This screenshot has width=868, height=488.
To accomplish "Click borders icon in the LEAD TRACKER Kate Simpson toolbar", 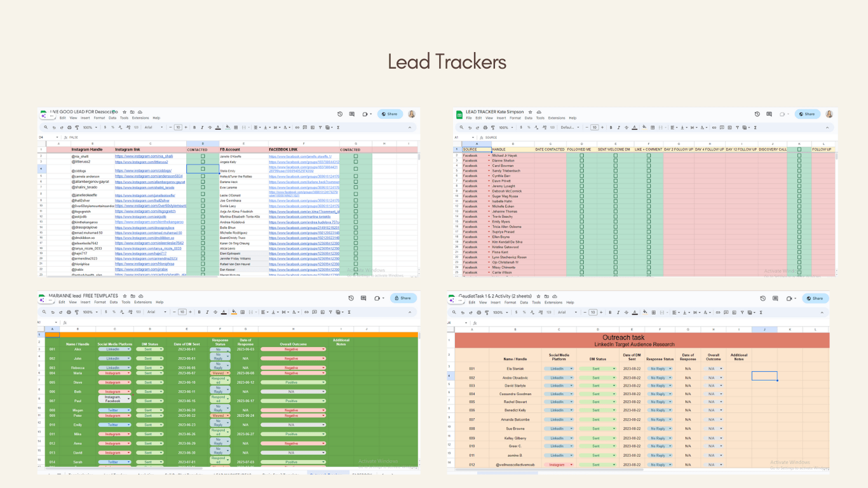I will click(x=653, y=127).
